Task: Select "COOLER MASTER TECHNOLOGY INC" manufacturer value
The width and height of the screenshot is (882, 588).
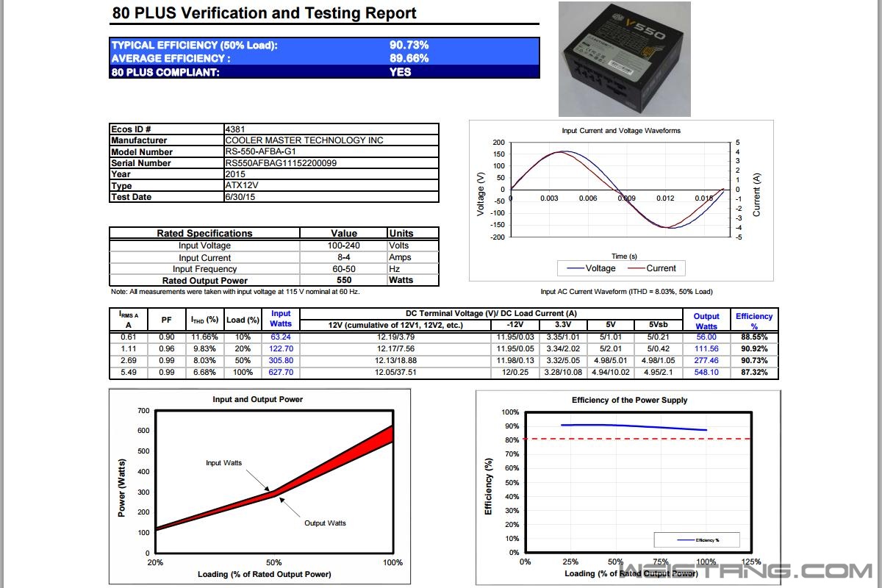Action: point(304,140)
